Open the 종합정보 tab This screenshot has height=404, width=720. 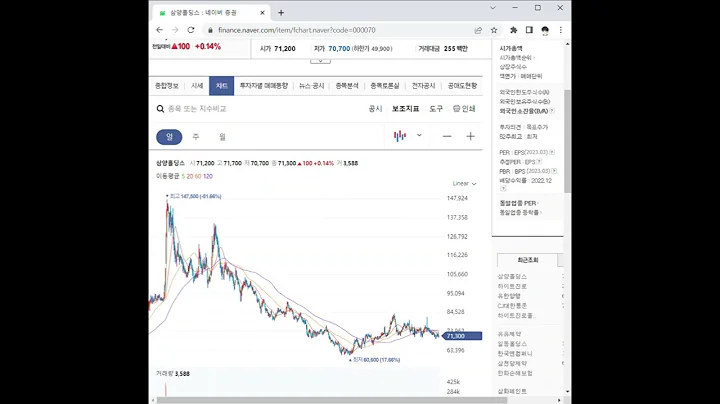[x=167, y=86]
